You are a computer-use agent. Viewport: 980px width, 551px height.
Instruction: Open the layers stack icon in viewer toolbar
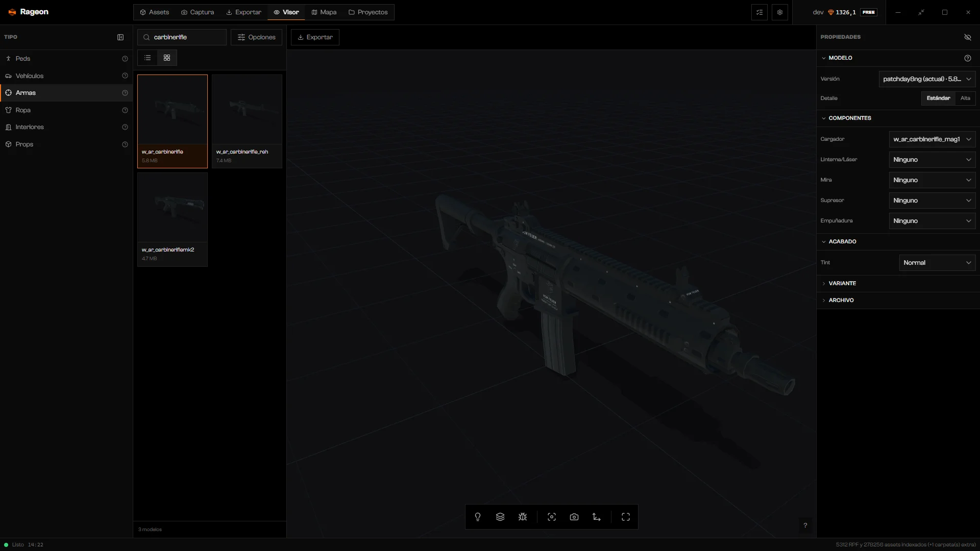point(500,517)
